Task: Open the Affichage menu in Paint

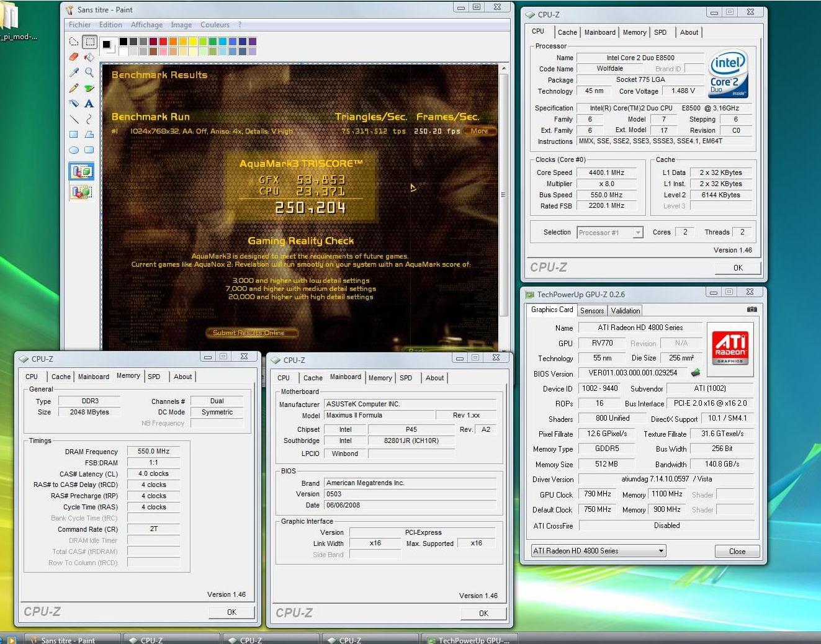Action: 146,25
